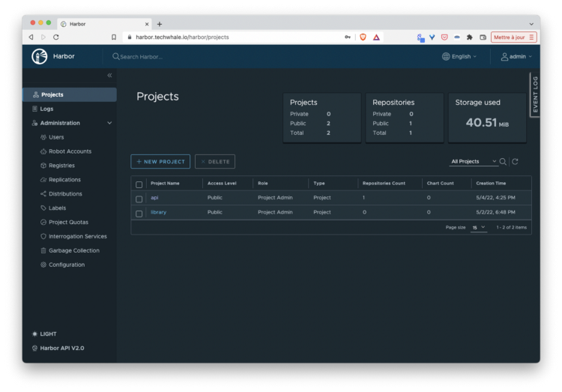Click the Chart Count column header
562x392 pixels.
coord(440,184)
